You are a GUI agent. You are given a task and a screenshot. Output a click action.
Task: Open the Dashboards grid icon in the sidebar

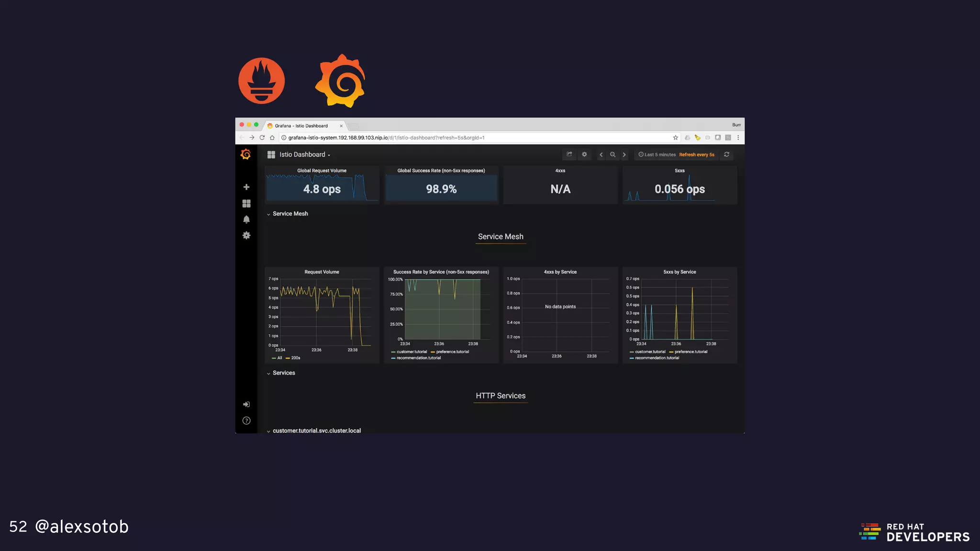point(246,203)
